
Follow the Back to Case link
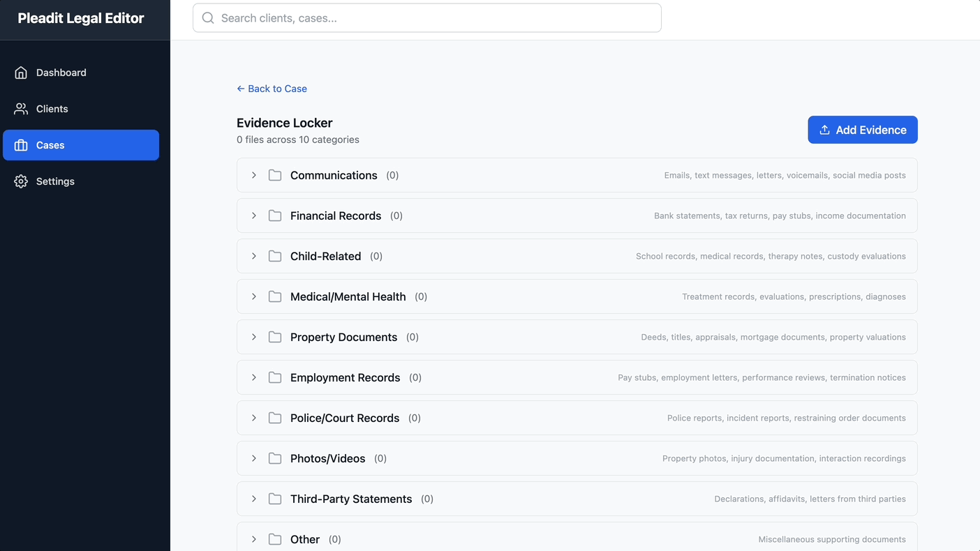coord(272,89)
